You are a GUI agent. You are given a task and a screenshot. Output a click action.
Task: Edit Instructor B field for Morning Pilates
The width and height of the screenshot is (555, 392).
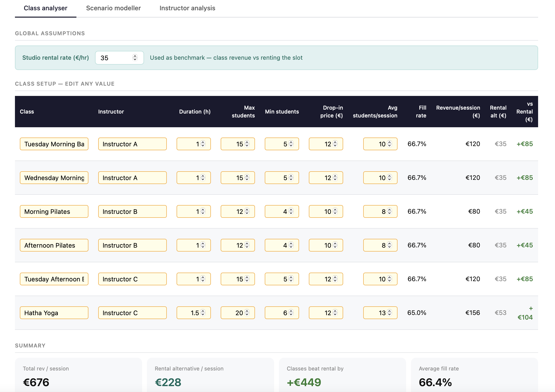click(133, 211)
